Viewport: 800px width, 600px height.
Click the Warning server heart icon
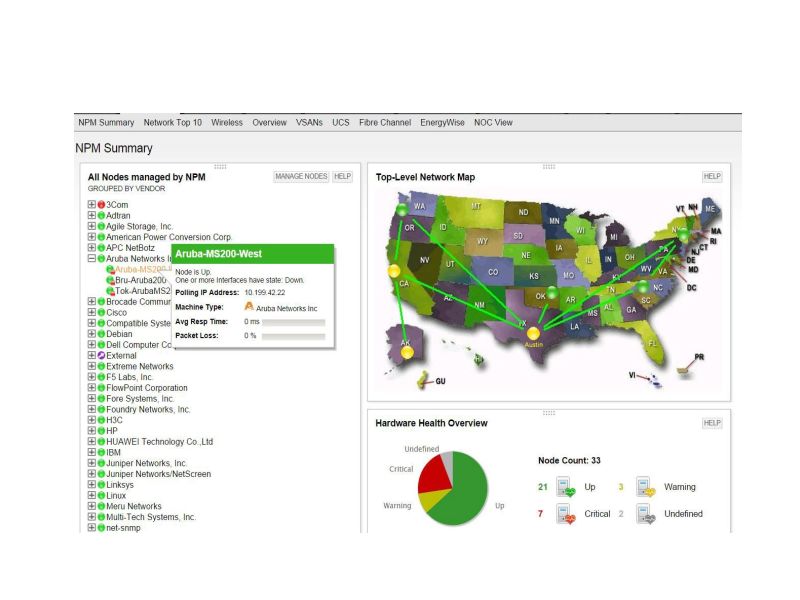coord(645,487)
